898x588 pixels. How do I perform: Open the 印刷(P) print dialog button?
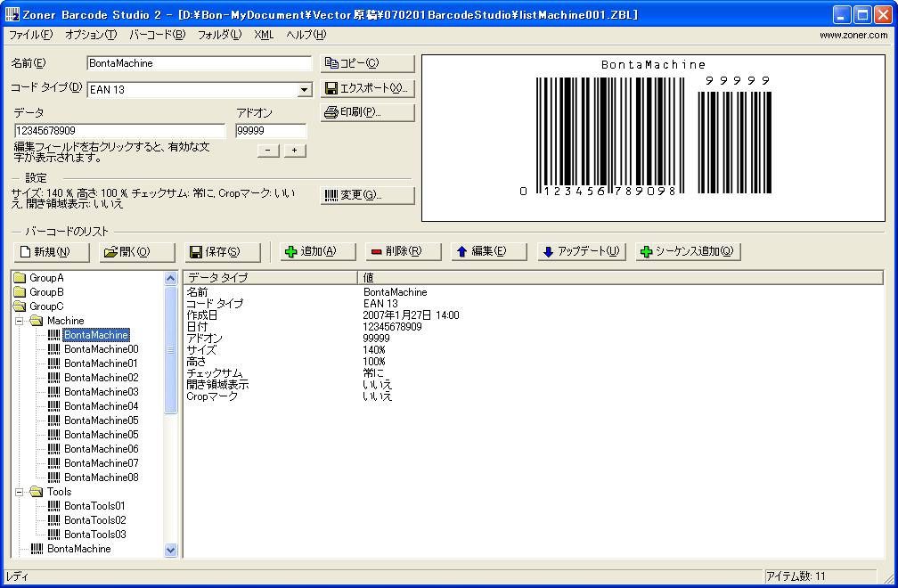click(367, 112)
